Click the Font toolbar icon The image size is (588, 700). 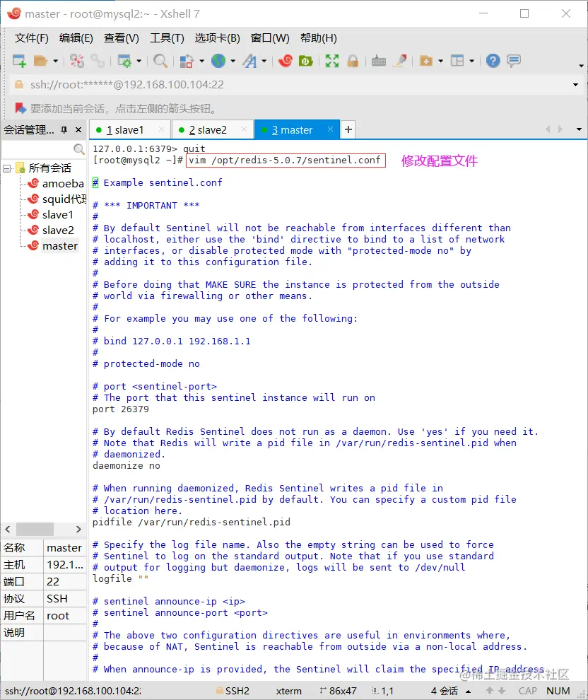pyautogui.click(x=250, y=61)
